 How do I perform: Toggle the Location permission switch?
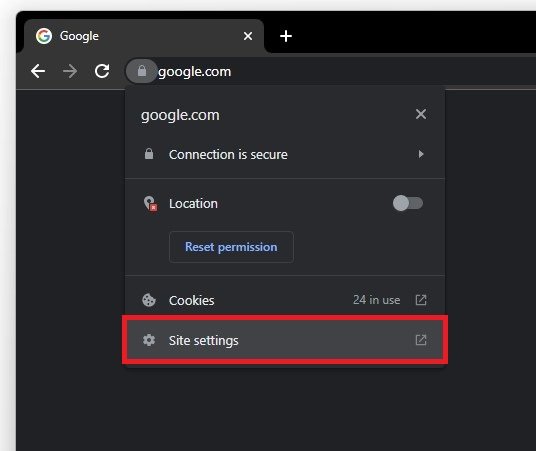pos(408,203)
